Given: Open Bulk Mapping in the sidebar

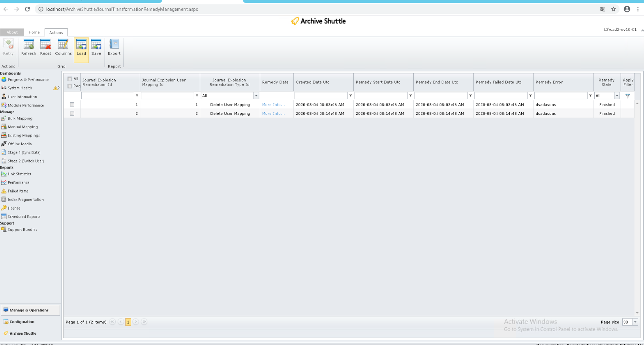Looking at the screenshot, I should click(x=20, y=118).
